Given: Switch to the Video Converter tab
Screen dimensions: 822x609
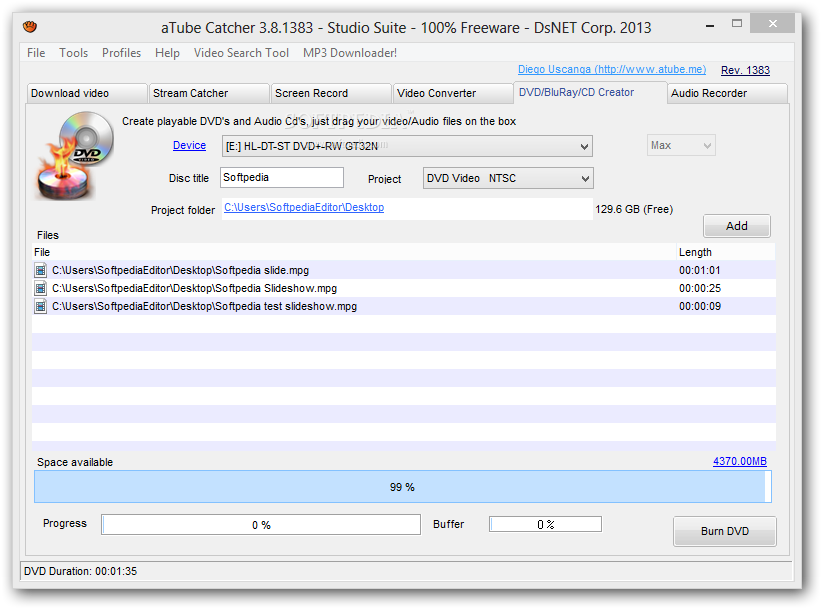Looking at the screenshot, I should click(453, 93).
